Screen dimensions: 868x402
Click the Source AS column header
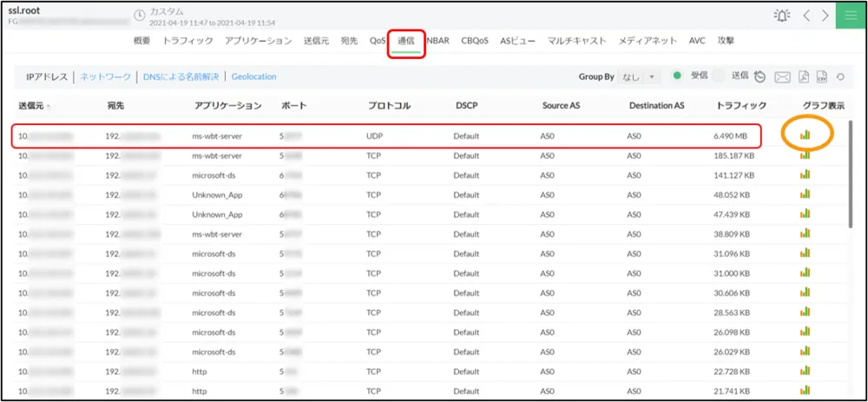[562, 106]
